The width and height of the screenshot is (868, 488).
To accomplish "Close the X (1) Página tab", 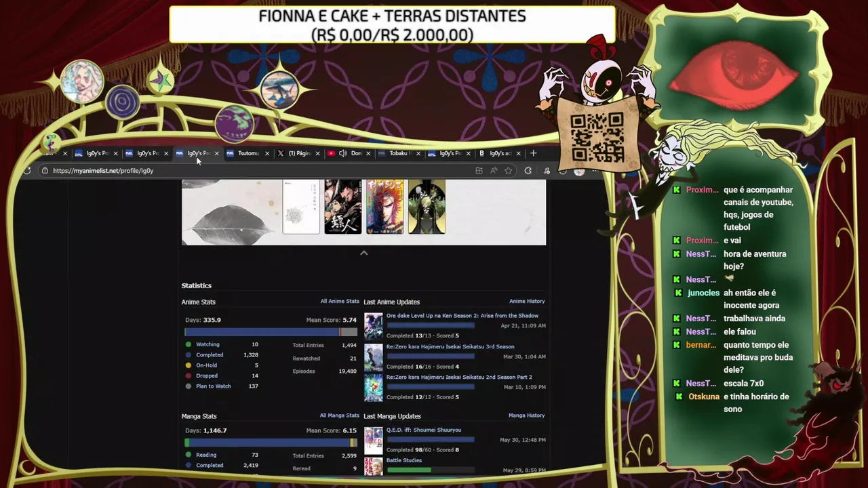I will tap(317, 154).
